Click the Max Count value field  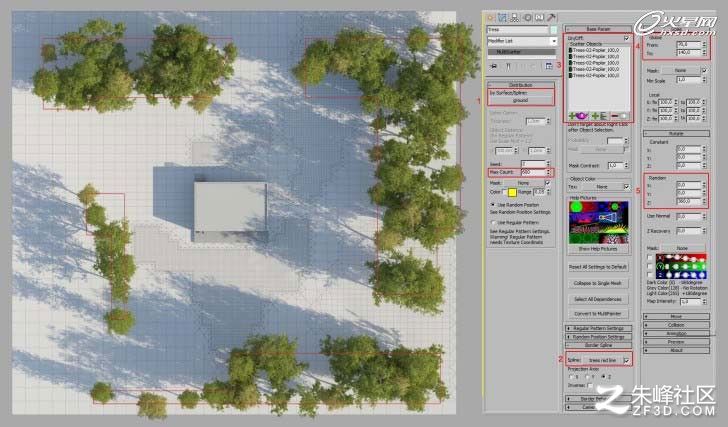tap(533, 172)
